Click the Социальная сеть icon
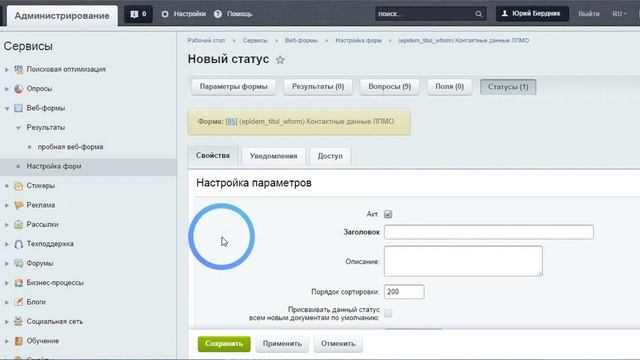The height and width of the screenshot is (360, 640). pyautogui.click(x=18, y=321)
